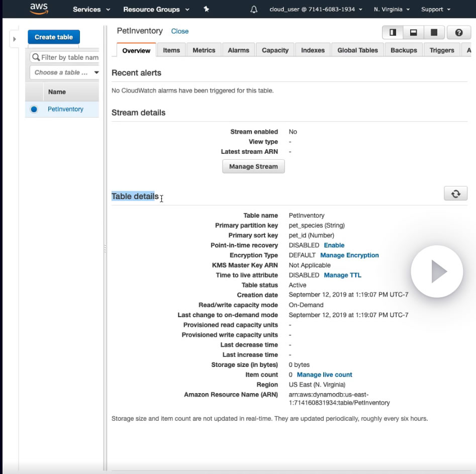This screenshot has height=474, width=476.
Task: Open the N. Virginia region dropdown
Action: pyautogui.click(x=392, y=10)
